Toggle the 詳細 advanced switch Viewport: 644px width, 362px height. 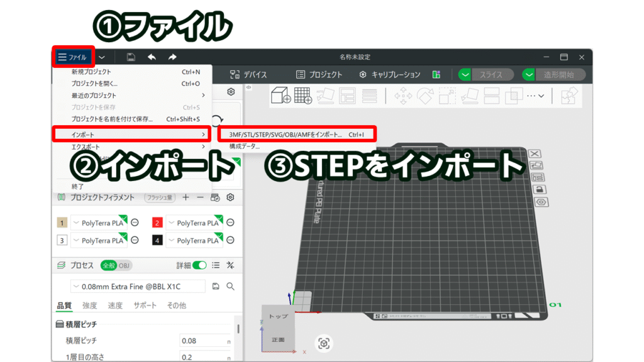pyautogui.click(x=199, y=265)
